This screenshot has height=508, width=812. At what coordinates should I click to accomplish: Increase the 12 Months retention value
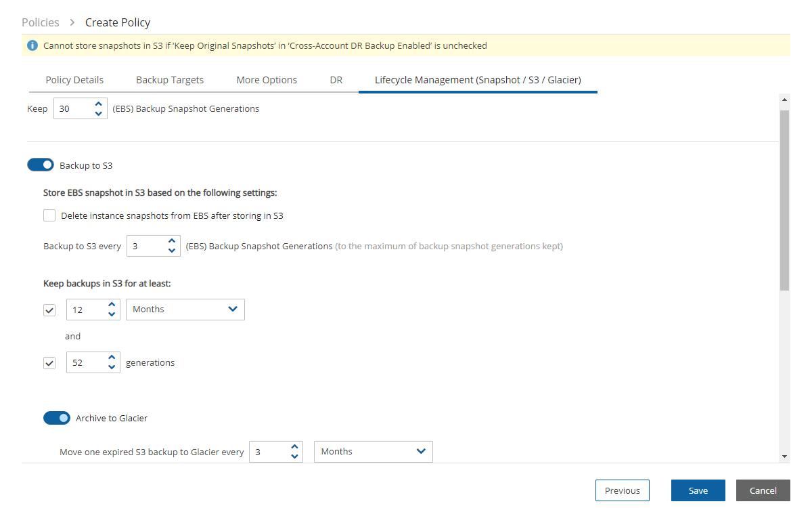pyautogui.click(x=112, y=304)
